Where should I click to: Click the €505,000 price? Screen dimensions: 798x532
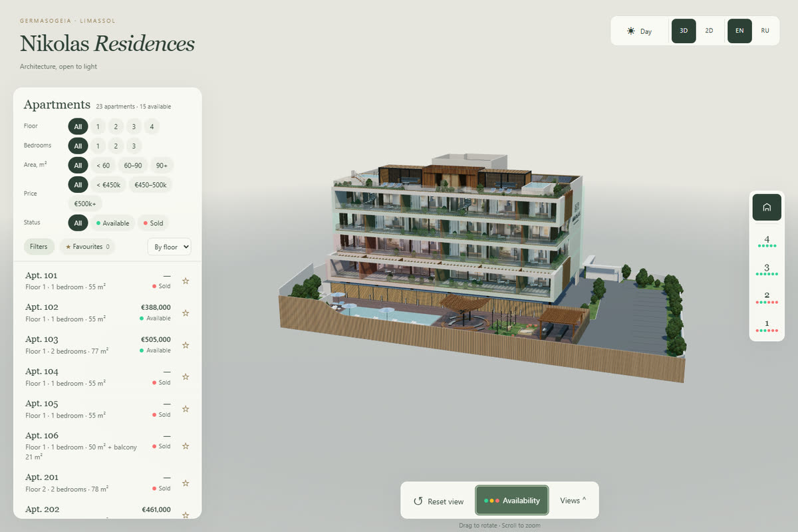point(156,340)
